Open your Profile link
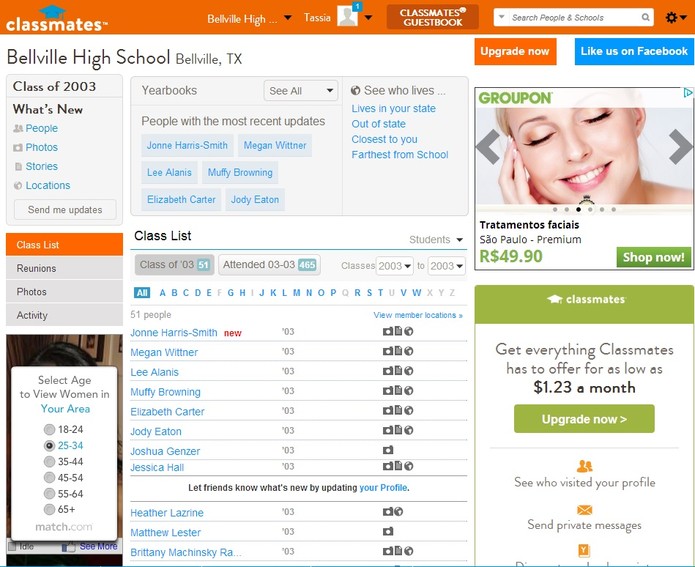Image resolution: width=695 pixels, height=567 pixels. point(383,488)
